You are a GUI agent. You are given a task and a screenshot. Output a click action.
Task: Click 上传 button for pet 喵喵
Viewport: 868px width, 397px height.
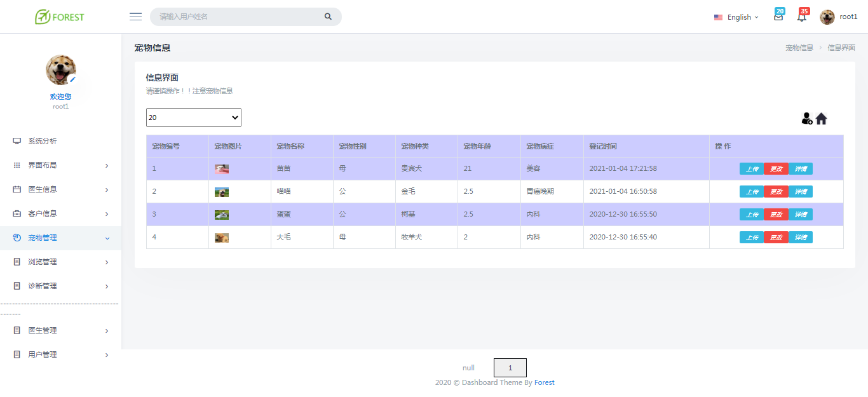coord(752,192)
